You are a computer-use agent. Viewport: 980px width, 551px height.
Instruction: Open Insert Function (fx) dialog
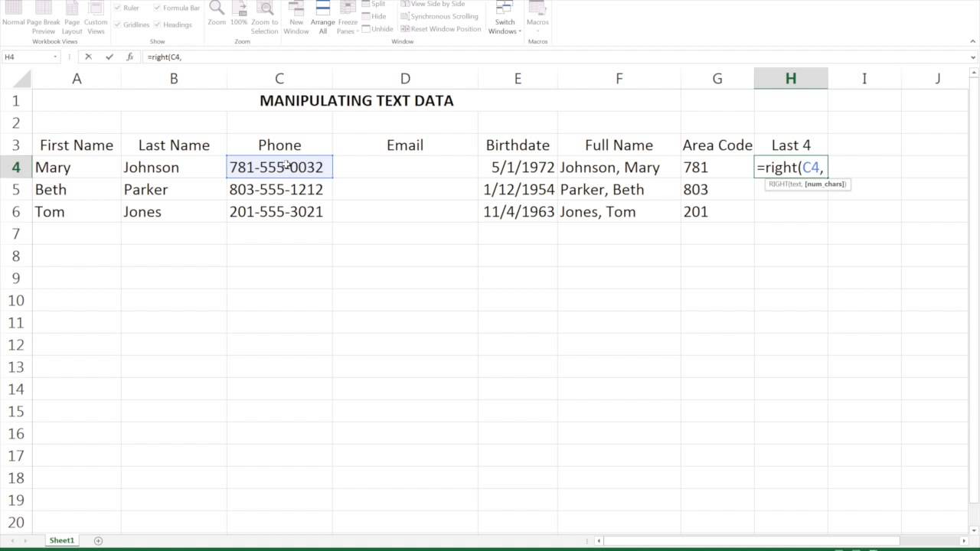coord(129,57)
